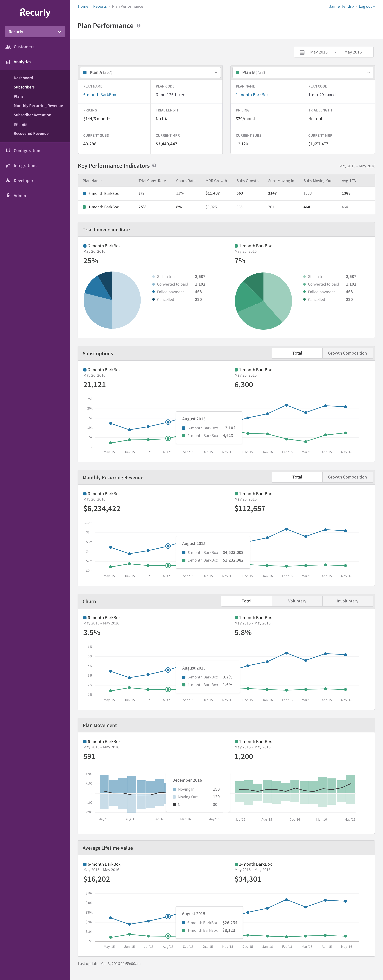The width and height of the screenshot is (383, 980).
Task: Open the Recurly site selector dropdown
Action: 35,32
